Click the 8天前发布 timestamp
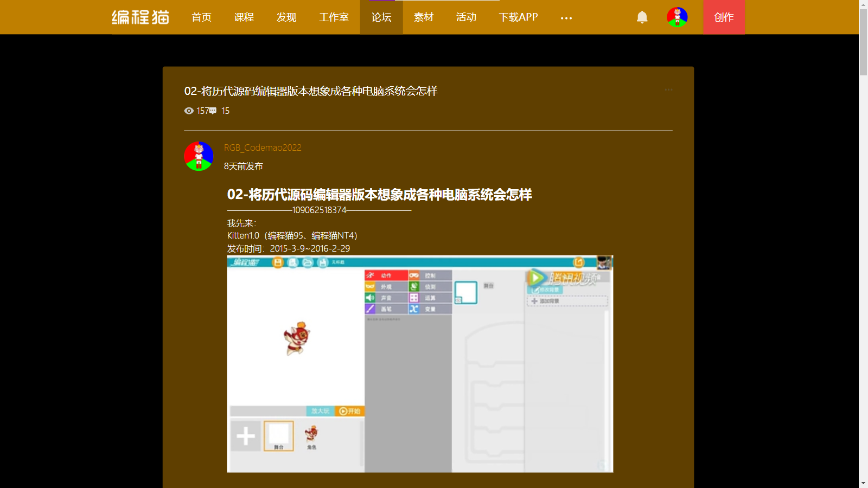Viewport: 868px width, 488px height. [x=243, y=166]
